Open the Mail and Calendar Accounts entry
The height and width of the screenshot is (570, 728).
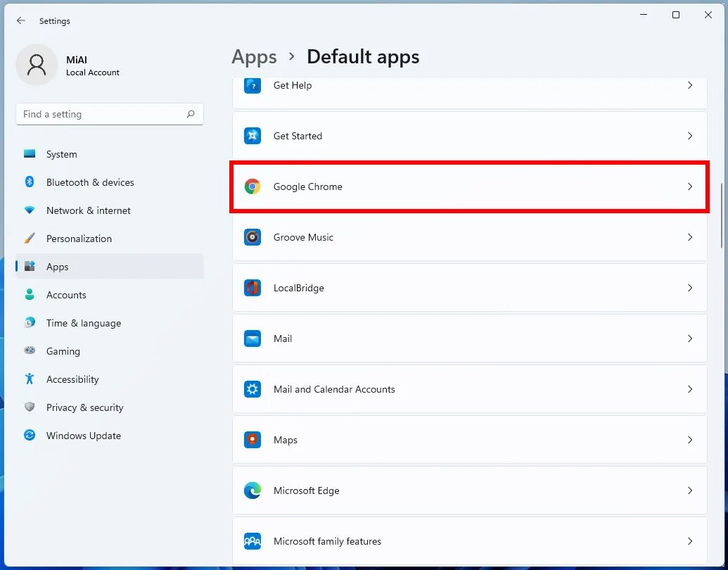[469, 389]
